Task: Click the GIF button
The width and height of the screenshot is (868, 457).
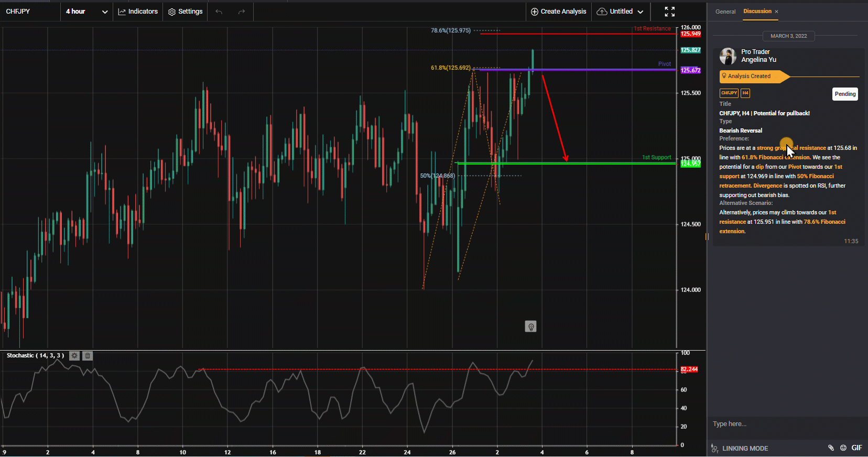Action: [x=857, y=448]
